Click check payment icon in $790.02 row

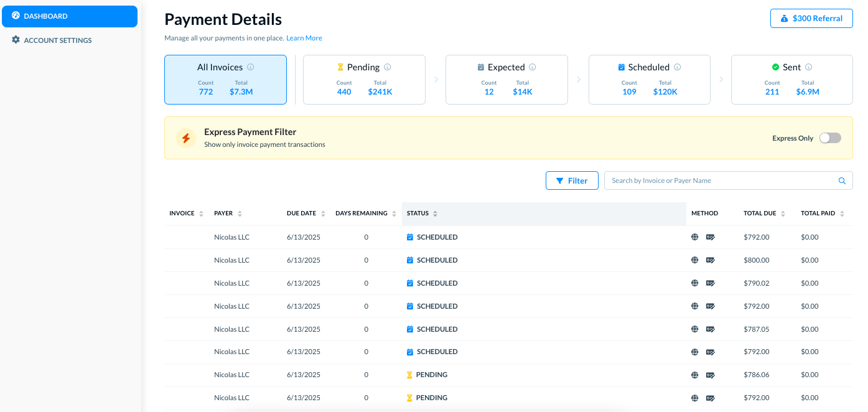[710, 283]
